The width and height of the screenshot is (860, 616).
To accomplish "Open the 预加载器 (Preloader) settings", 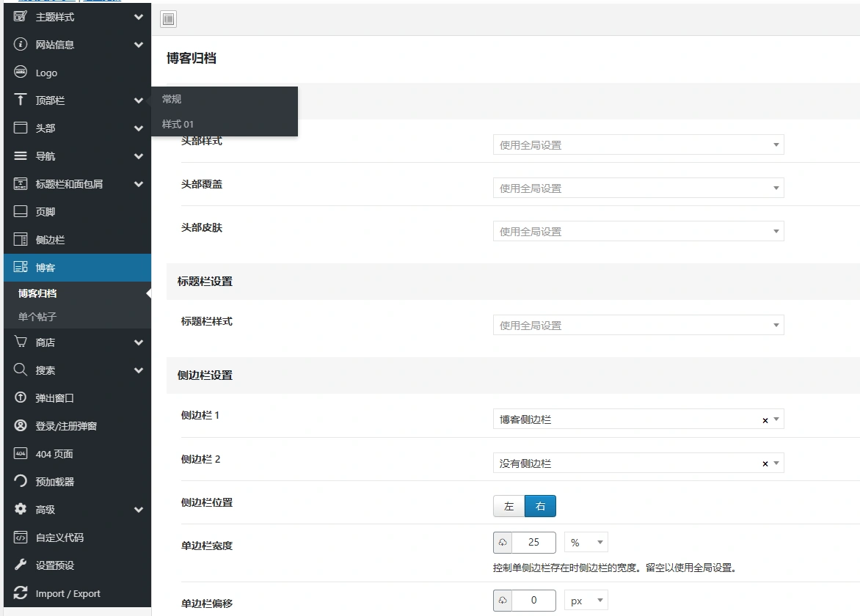I will pos(53,481).
